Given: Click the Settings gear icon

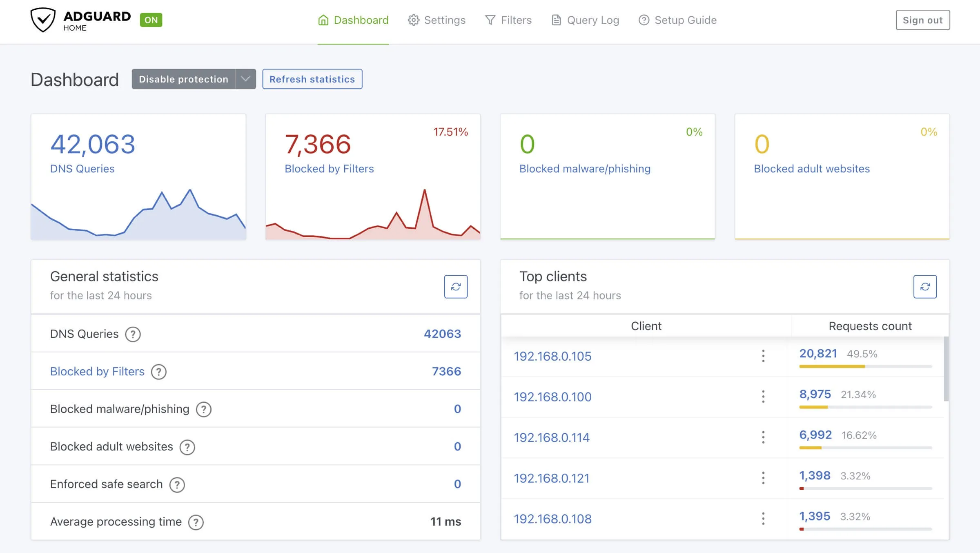Looking at the screenshot, I should pyautogui.click(x=412, y=20).
